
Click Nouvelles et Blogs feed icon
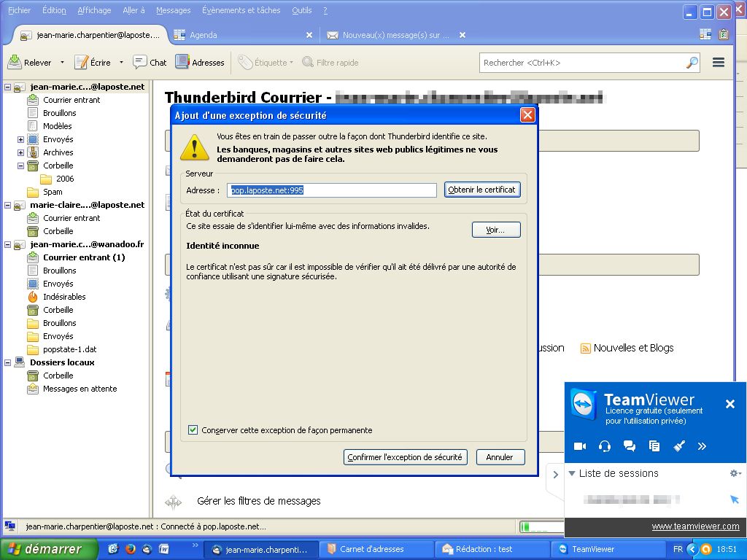[x=585, y=349]
